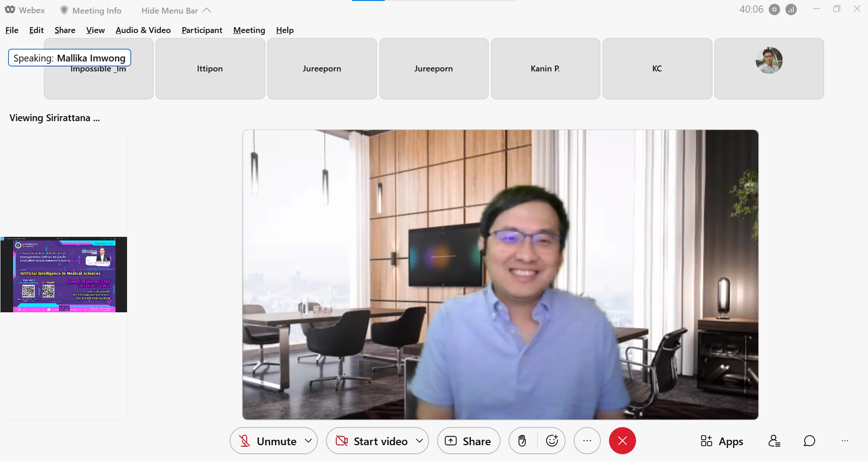Open the Participant menu

click(202, 30)
